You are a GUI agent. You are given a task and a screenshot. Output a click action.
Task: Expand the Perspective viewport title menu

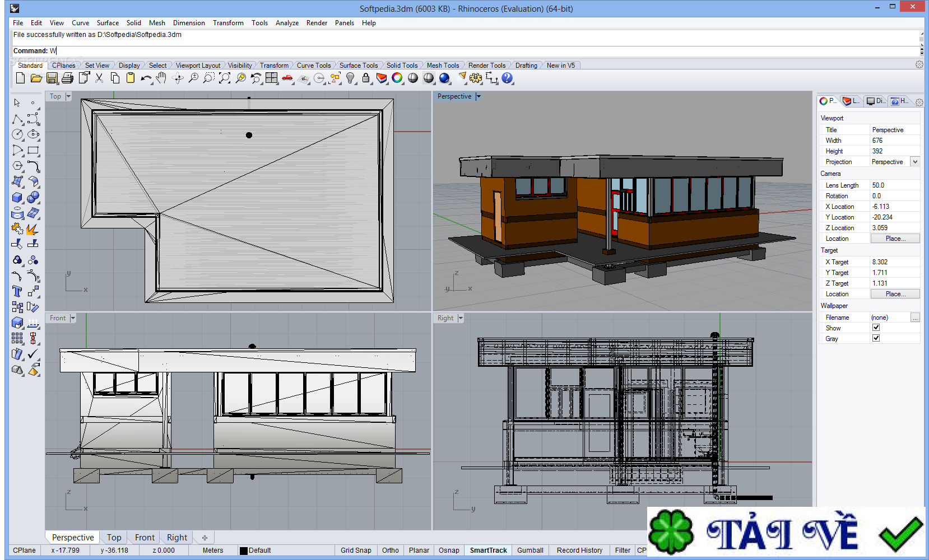479,96
